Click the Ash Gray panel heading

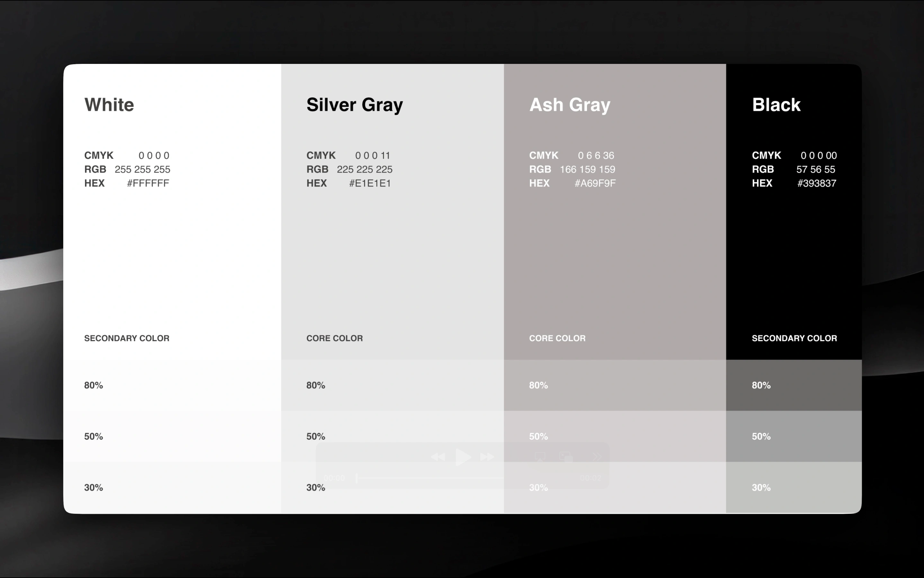[x=570, y=104]
